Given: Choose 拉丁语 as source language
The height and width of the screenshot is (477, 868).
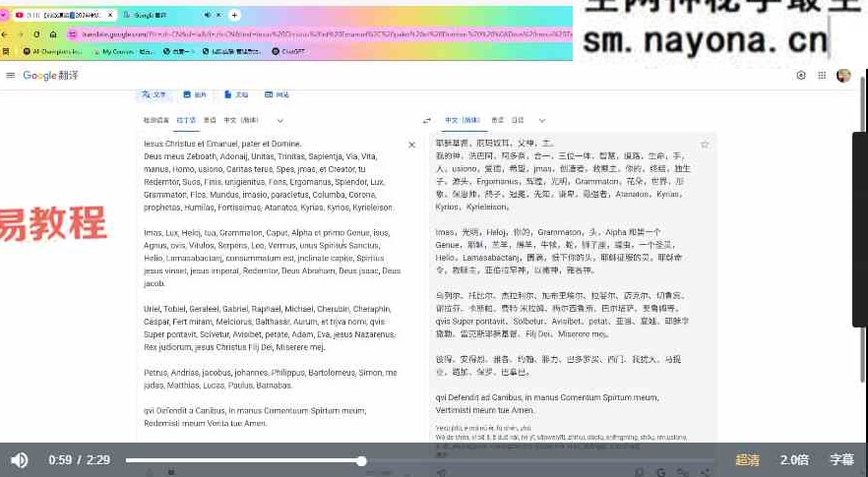Looking at the screenshot, I should point(186,120).
